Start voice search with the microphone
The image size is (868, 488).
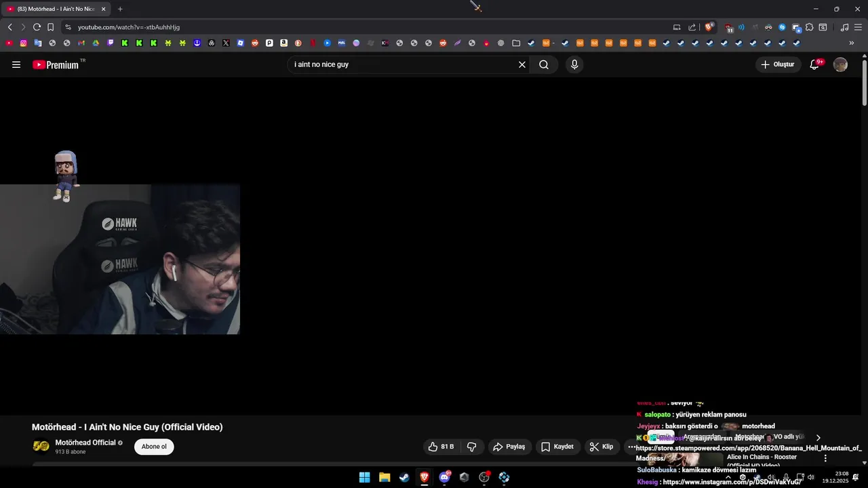pyautogui.click(x=574, y=64)
